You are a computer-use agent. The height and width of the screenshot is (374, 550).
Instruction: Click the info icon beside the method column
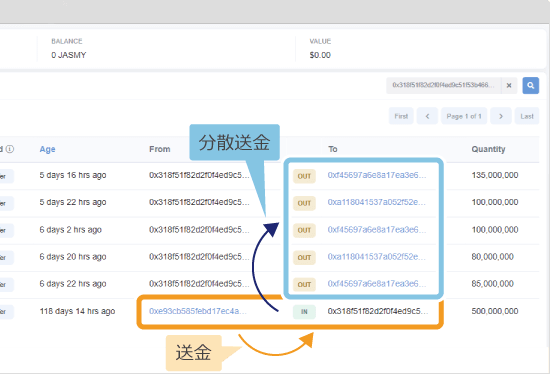(x=10, y=149)
